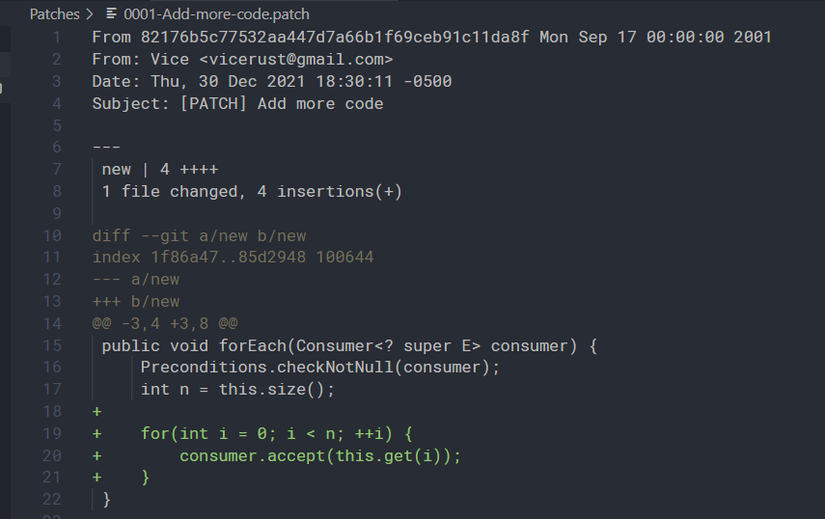825x519 pixels.
Task: Click the hunk header '@@ -3,4 +3,8 @@'
Action: [x=164, y=324]
